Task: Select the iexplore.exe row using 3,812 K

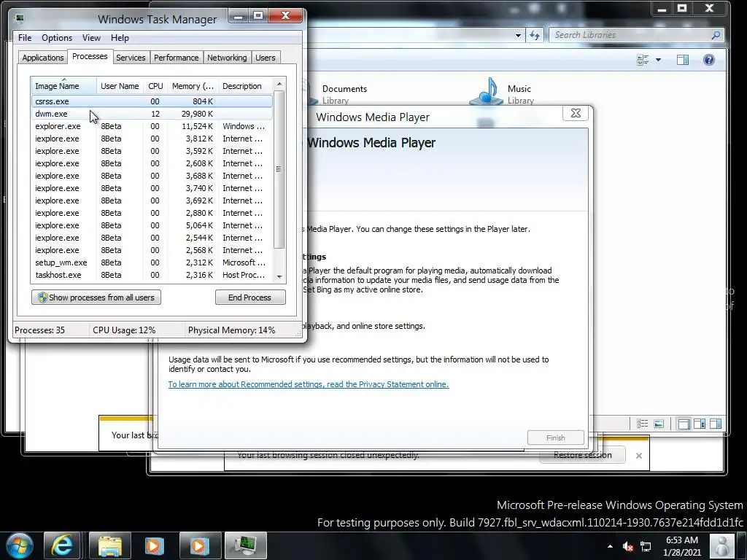Action: coord(152,139)
